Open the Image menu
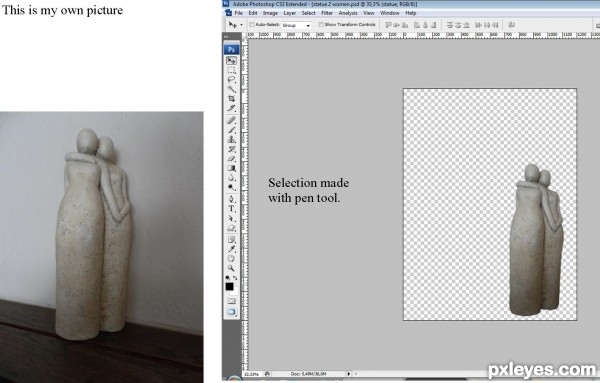Image resolution: width=600 pixels, height=383 pixels. coord(270,13)
